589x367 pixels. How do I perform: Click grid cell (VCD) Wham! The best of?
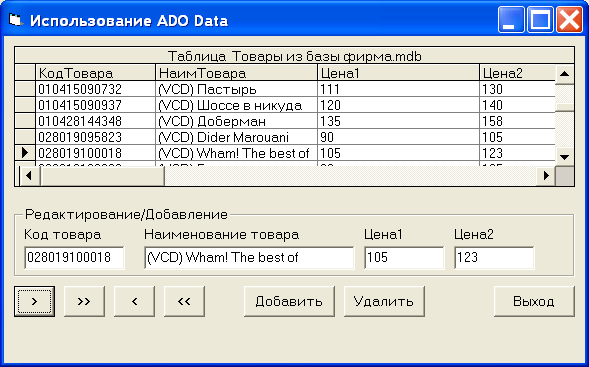237,153
